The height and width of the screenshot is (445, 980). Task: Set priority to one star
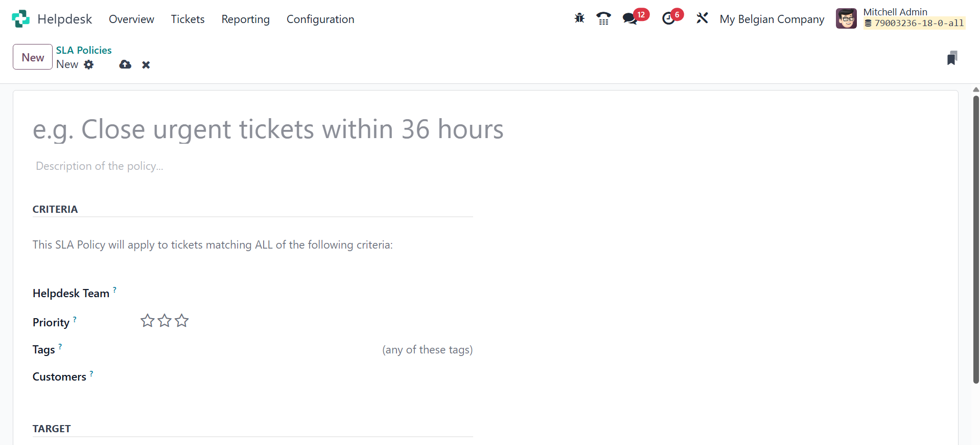click(x=148, y=321)
